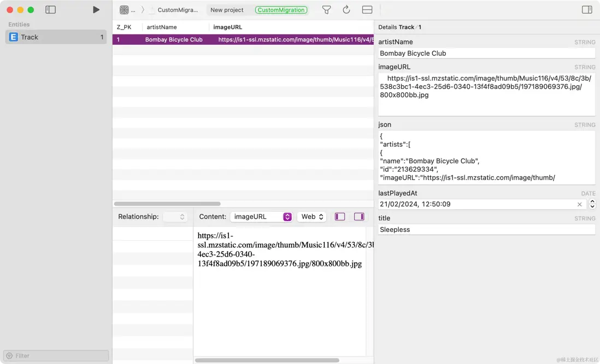600x364 pixels.
Task: Clear the lastPlayedAt date with X
Action: click(579, 205)
